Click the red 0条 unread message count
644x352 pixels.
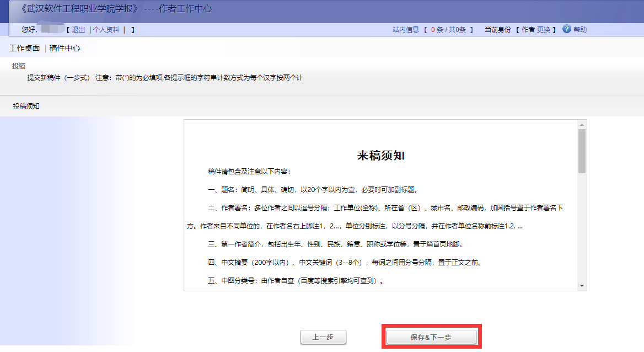438,30
